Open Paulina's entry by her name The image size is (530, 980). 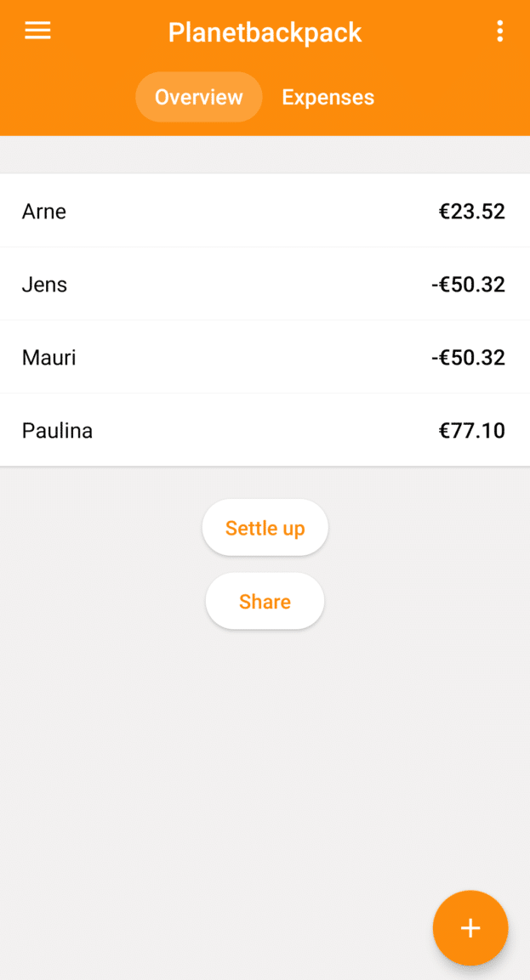coord(57,431)
